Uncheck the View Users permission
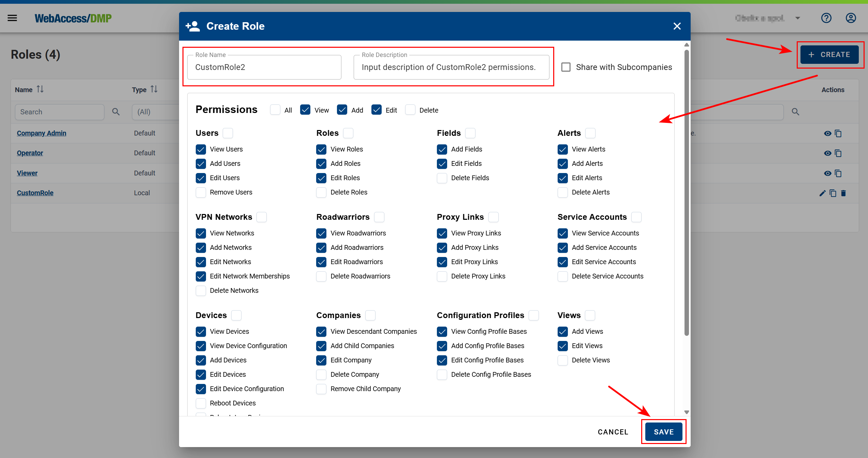This screenshot has height=458, width=868. tap(201, 149)
